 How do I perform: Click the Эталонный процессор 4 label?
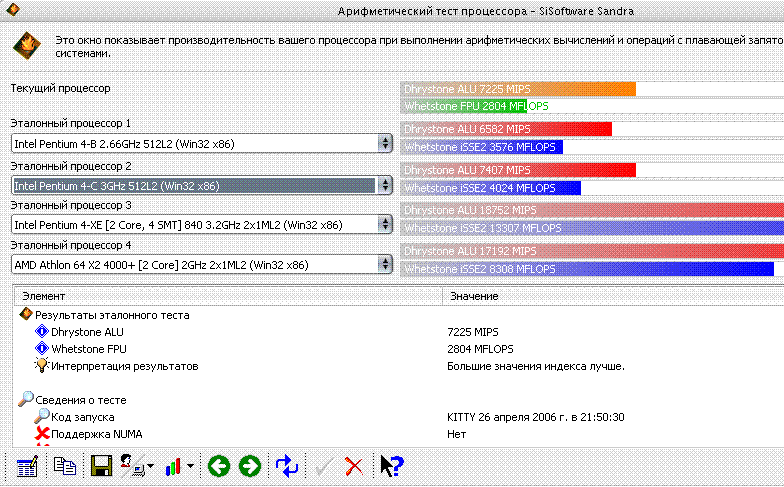71,245
